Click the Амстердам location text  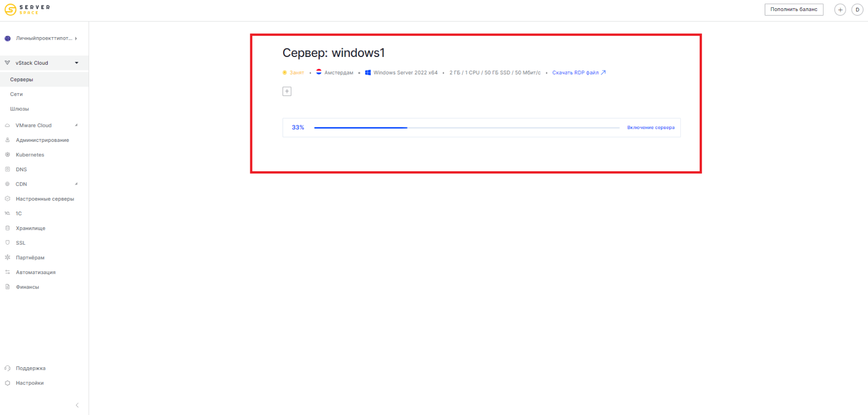click(x=339, y=73)
